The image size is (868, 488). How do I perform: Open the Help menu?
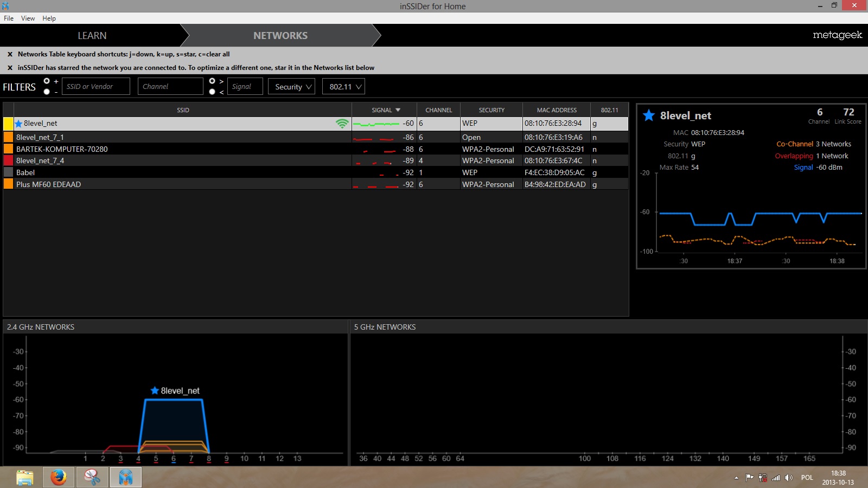tap(49, 18)
